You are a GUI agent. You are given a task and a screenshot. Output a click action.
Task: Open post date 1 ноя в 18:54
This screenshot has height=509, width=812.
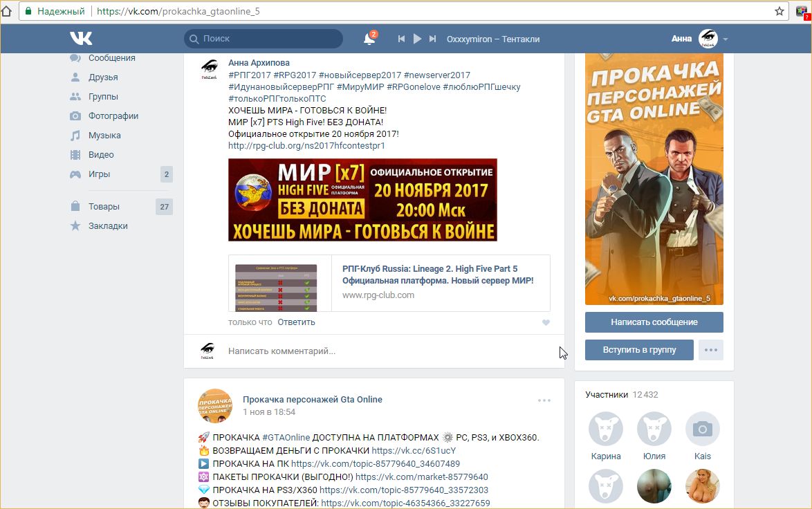click(x=269, y=412)
